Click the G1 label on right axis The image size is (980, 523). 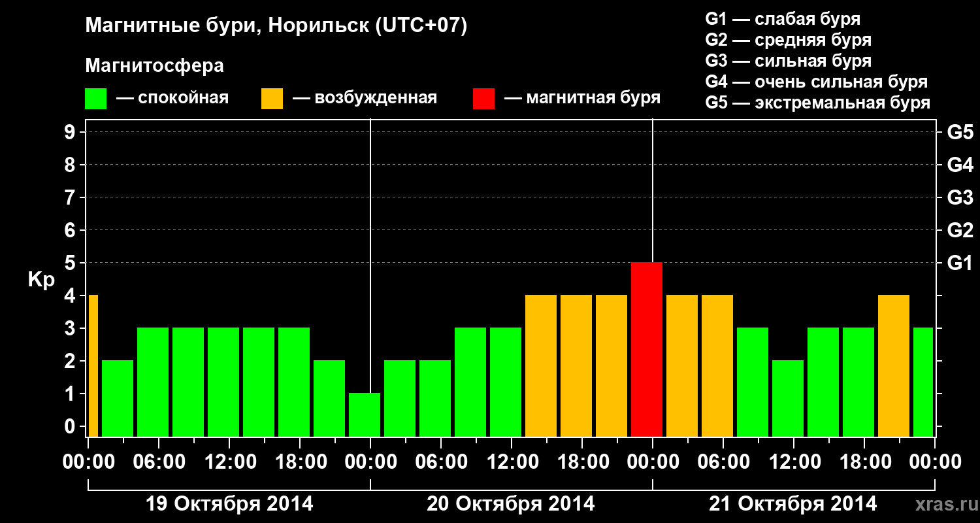[x=960, y=263]
